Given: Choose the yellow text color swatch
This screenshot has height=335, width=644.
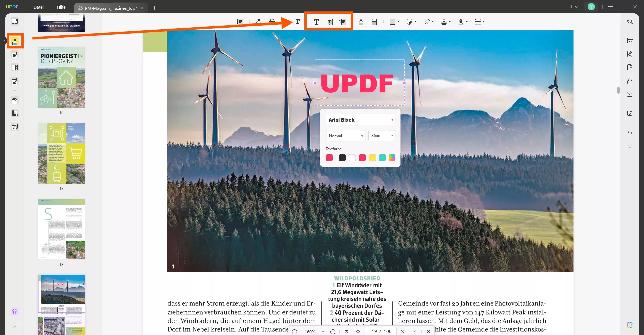Looking at the screenshot, I should [373, 158].
